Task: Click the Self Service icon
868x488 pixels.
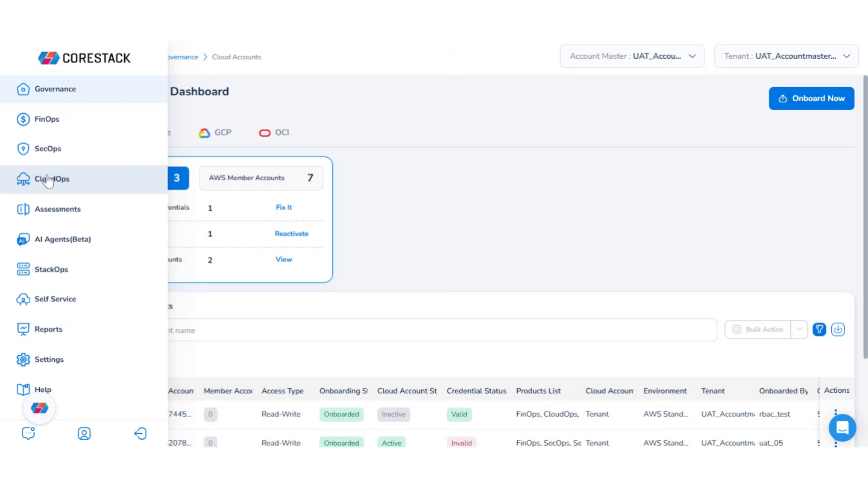Action: click(x=23, y=299)
